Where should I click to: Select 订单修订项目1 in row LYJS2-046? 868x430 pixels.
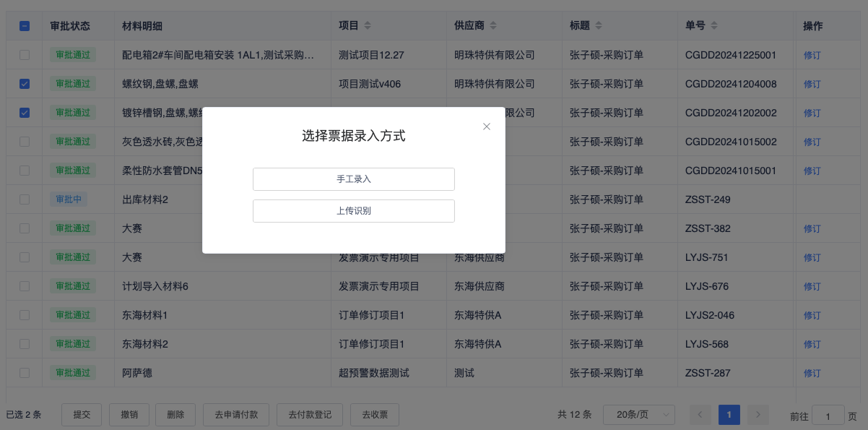(x=372, y=315)
